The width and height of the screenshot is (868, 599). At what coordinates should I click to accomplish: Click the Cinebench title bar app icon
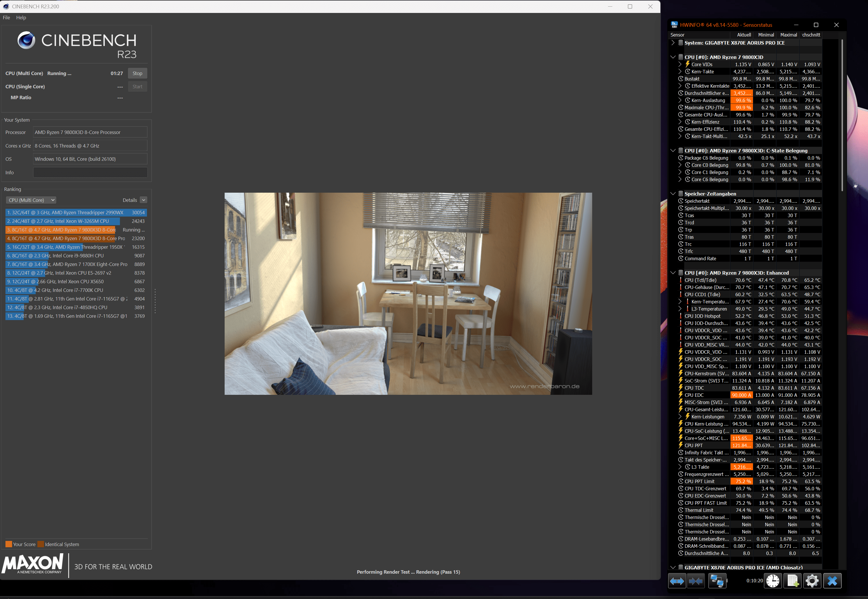pyautogui.click(x=6, y=6)
